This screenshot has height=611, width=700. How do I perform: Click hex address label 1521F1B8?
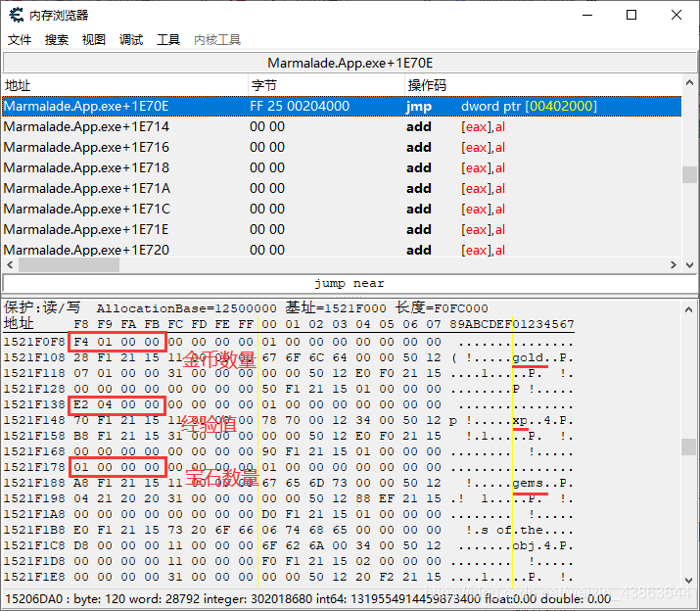pyautogui.click(x=34, y=530)
